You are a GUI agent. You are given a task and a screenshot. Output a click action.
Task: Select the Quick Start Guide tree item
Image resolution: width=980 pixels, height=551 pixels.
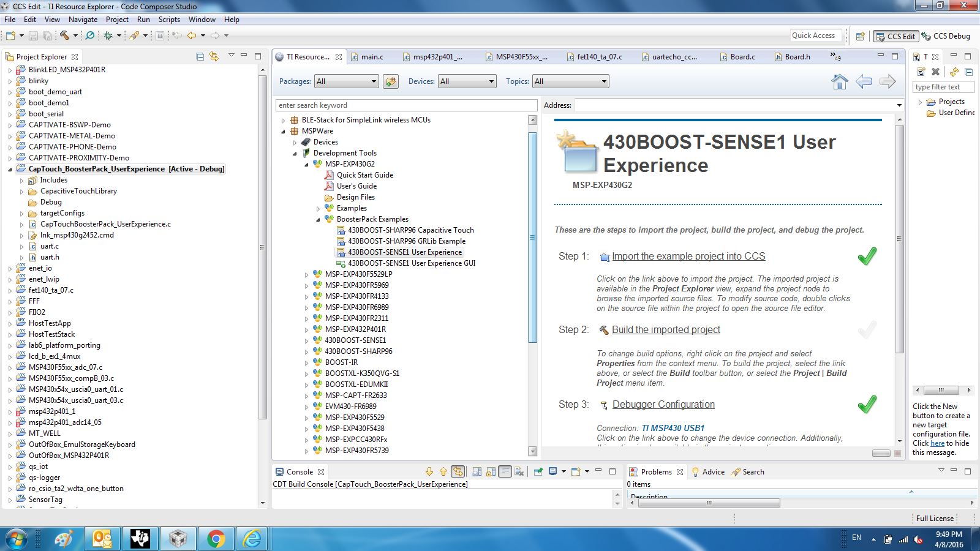365,175
